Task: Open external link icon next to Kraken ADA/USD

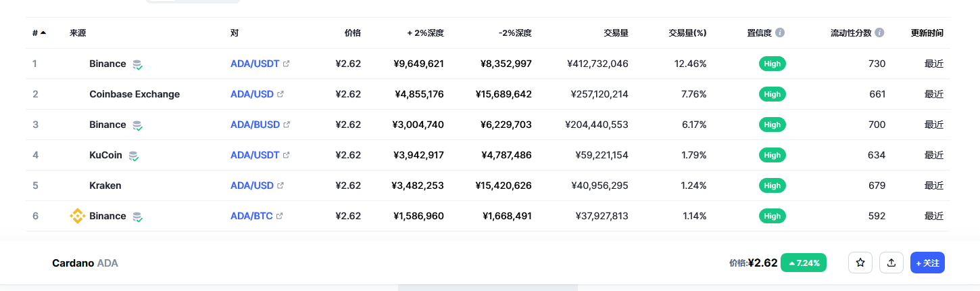Action: pyautogui.click(x=280, y=185)
